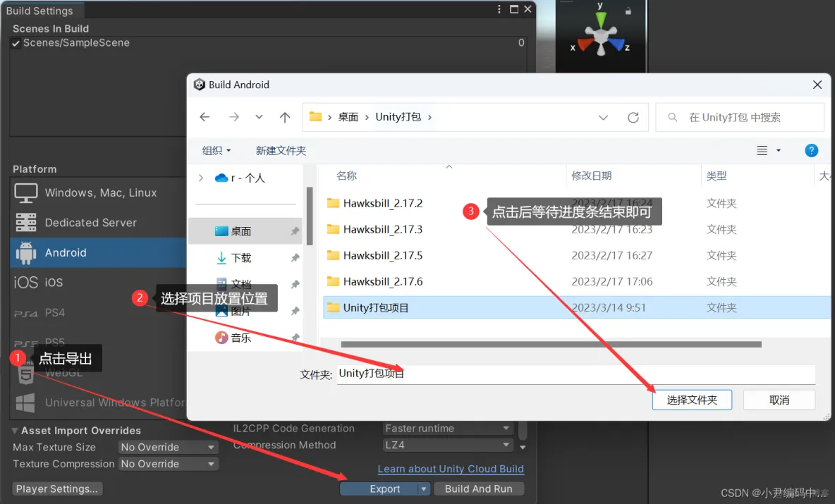Sort files by 类型 column
This screenshot has height=504, width=835.
[x=717, y=176]
